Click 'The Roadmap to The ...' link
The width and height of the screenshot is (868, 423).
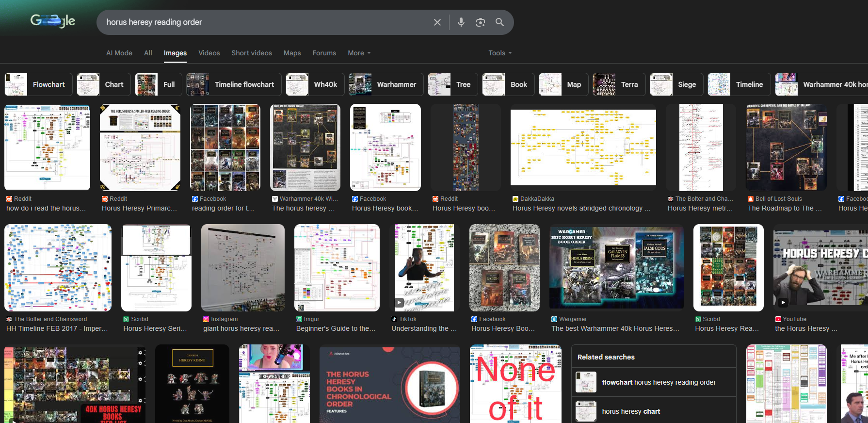coord(785,208)
